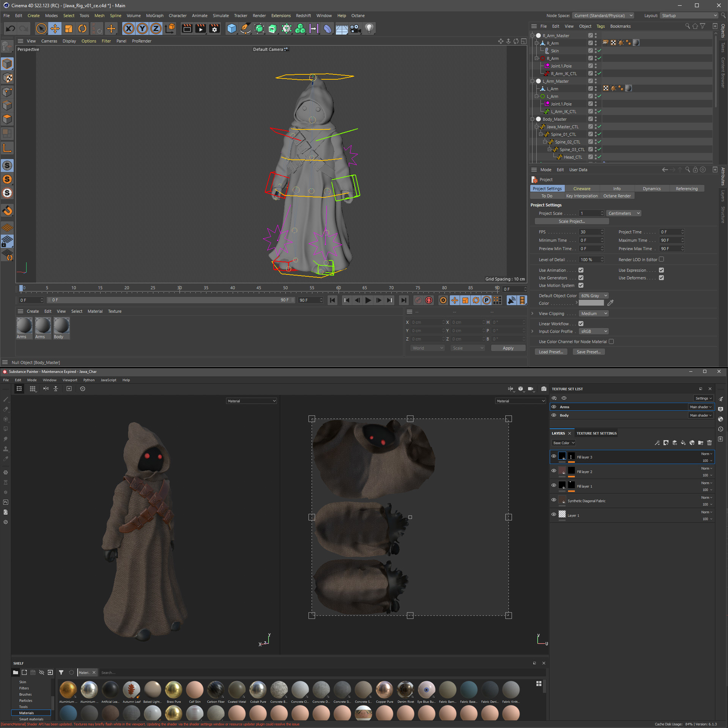Open Edit Render Settings icon
This screenshot has height=728, width=728.
tap(214, 28)
